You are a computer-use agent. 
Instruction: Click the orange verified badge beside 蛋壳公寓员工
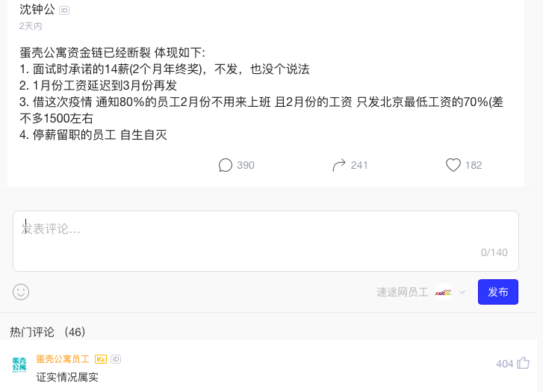tap(101, 359)
